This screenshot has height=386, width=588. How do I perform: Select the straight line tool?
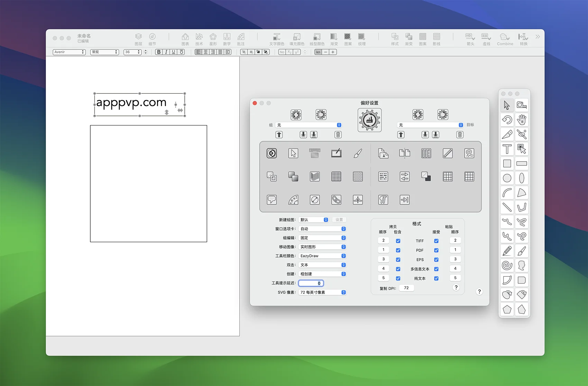pyautogui.click(x=507, y=207)
